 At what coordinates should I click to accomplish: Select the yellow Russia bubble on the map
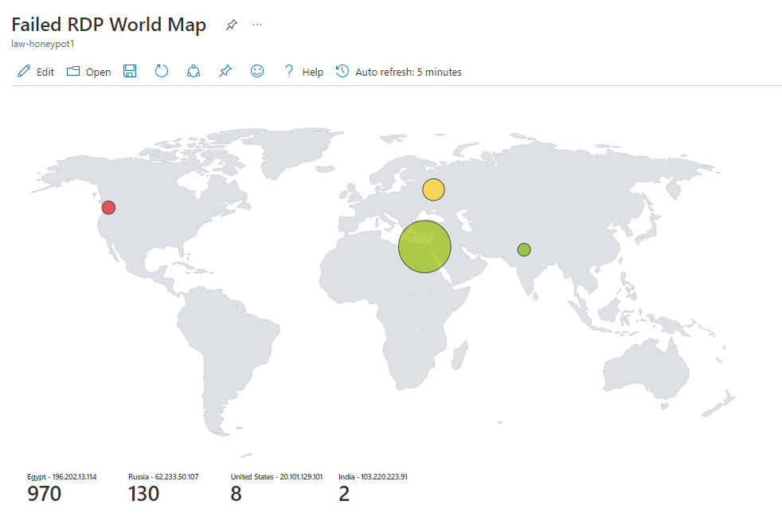pos(433,190)
